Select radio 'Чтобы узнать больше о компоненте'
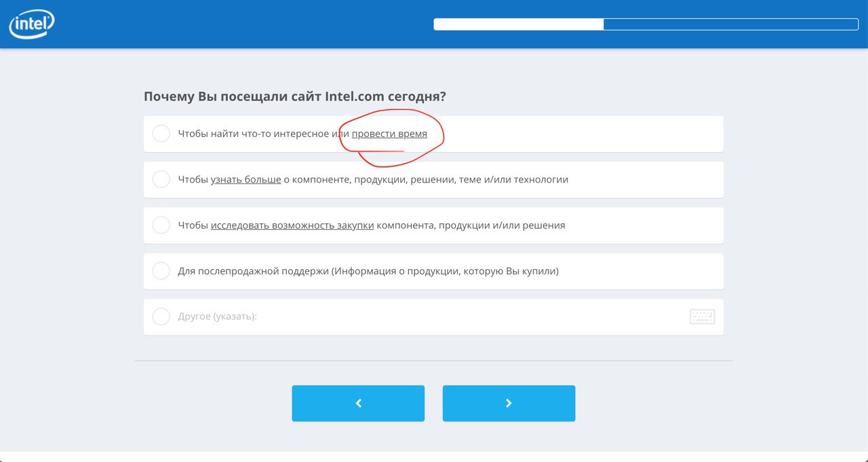 (x=161, y=180)
